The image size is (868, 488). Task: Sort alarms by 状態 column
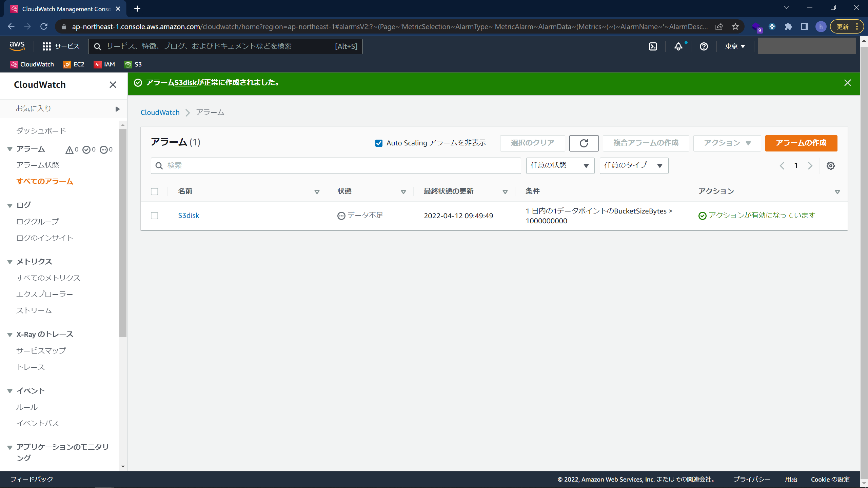coord(403,192)
